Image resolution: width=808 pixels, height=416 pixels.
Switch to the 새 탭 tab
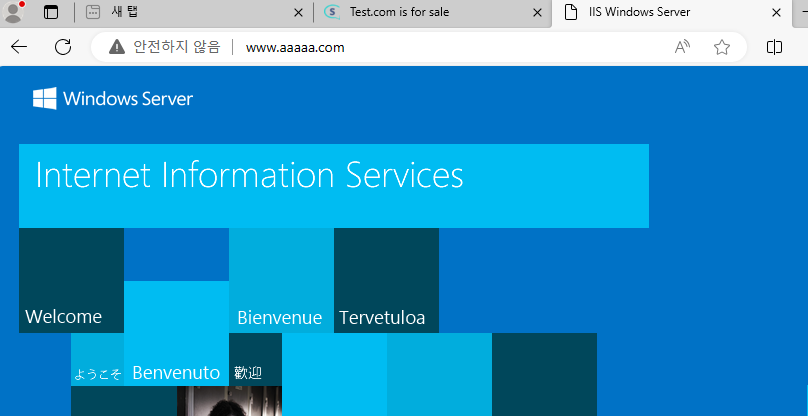coord(193,12)
